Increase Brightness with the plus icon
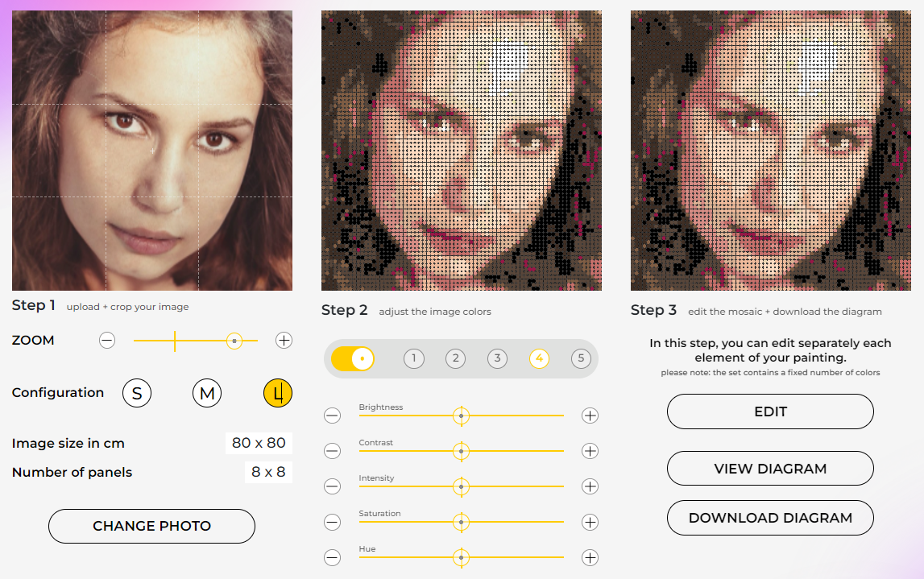This screenshot has height=579, width=924. click(590, 416)
